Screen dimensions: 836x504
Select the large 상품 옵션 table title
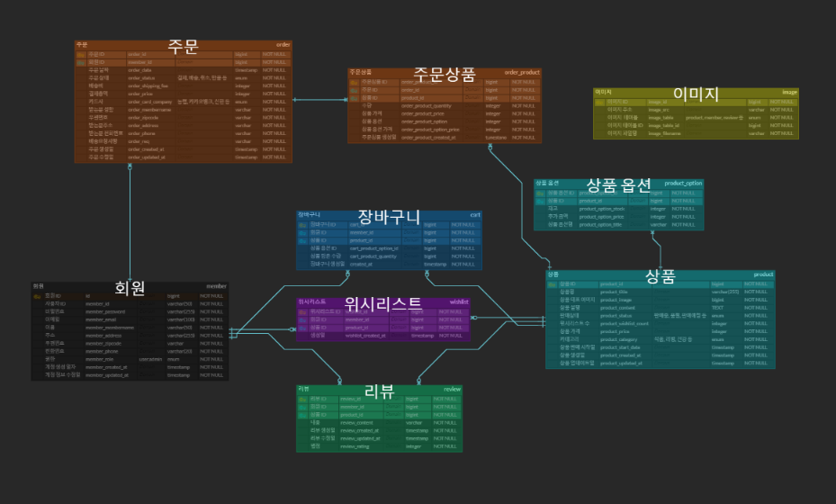pos(618,185)
